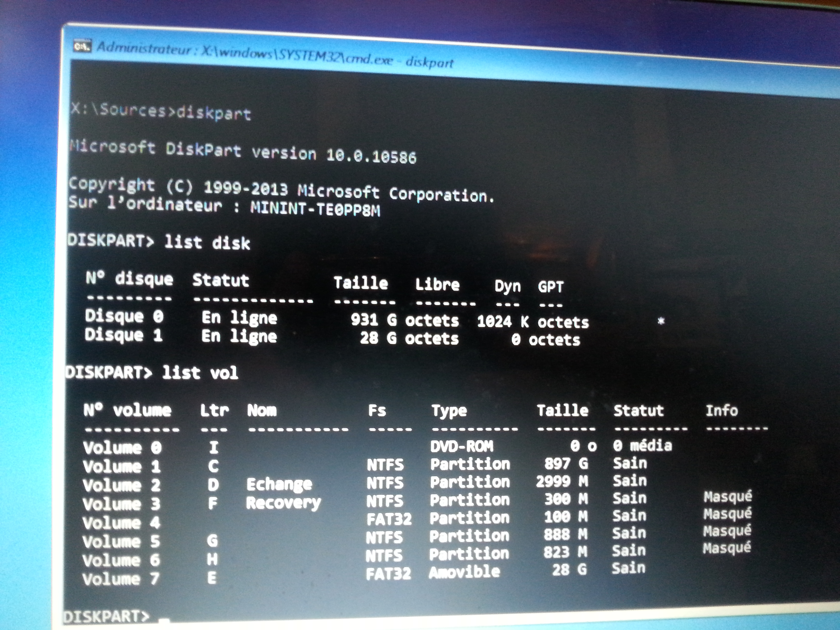Click the 'Volume 0' row label

point(122,448)
